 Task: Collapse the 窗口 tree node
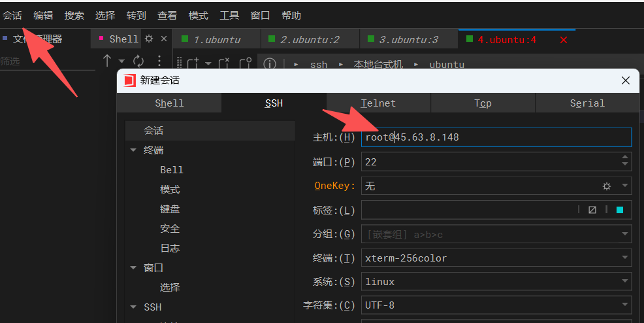pyautogui.click(x=133, y=267)
